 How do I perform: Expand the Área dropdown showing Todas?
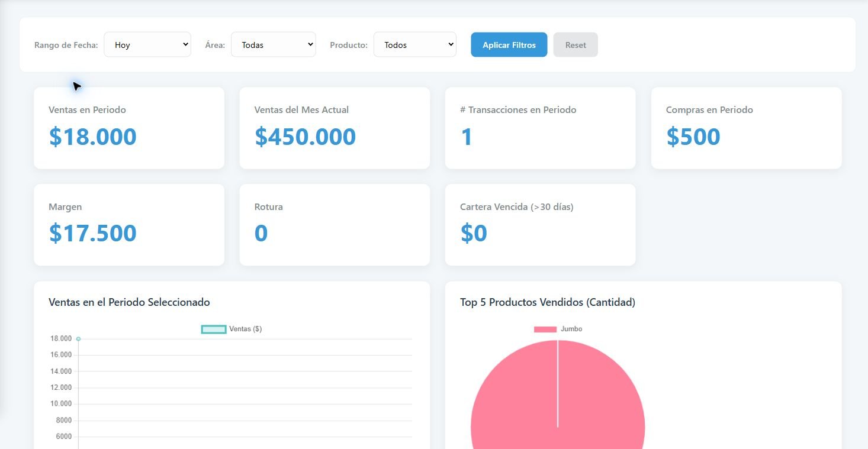pos(273,44)
